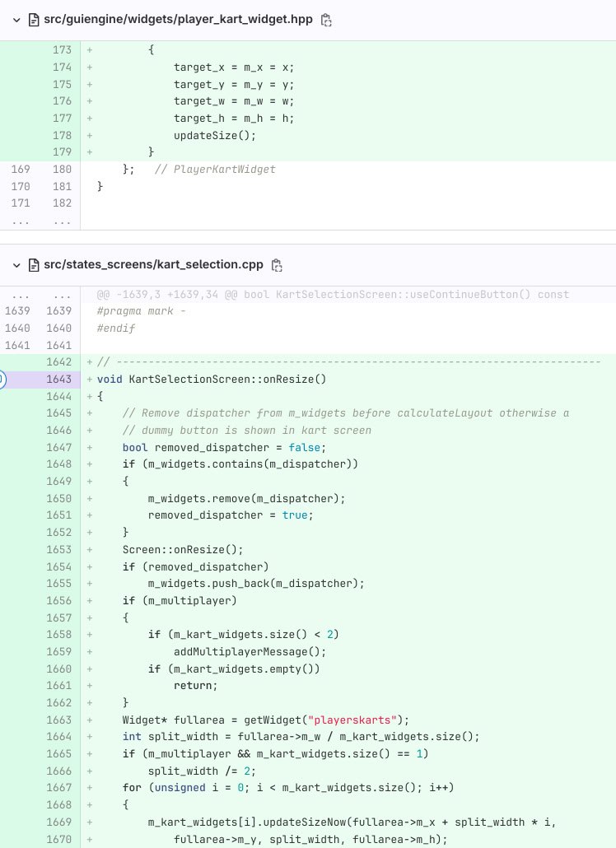The height and width of the screenshot is (848, 616).
Task: Select new line number 1670
Action: (x=59, y=839)
